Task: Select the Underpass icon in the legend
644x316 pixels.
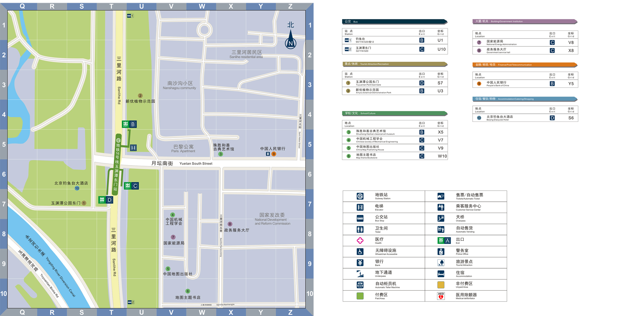Action: pyautogui.click(x=360, y=274)
